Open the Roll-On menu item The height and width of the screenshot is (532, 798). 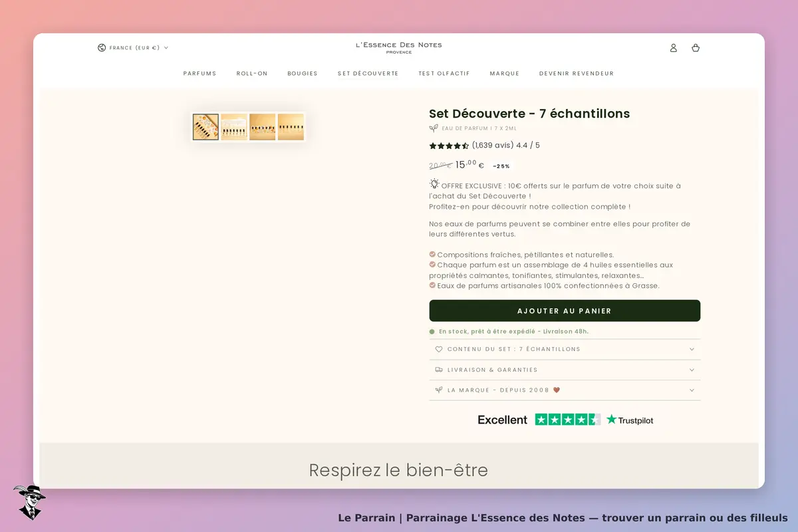pyautogui.click(x=252, y=74)
